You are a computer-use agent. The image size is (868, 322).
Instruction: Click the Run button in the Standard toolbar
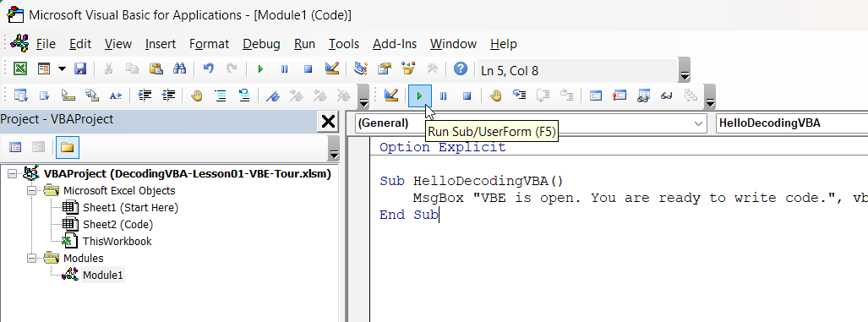click(x=260, y=68)
